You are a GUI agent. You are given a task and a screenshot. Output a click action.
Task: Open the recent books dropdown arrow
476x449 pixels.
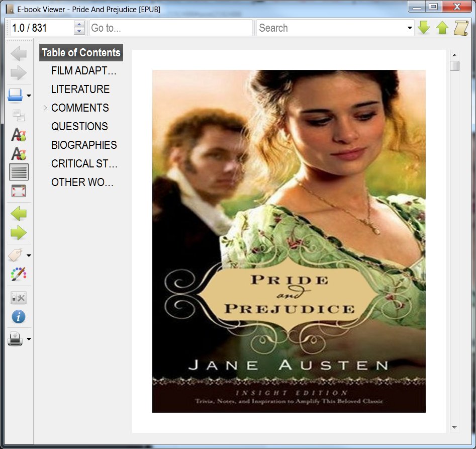tap(29, 96)
